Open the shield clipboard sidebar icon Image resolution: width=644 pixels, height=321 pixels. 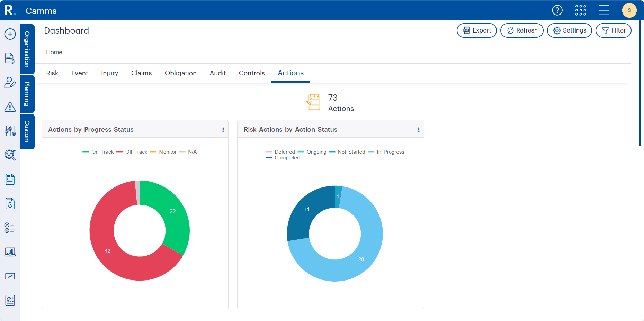[x=10, y=203]
